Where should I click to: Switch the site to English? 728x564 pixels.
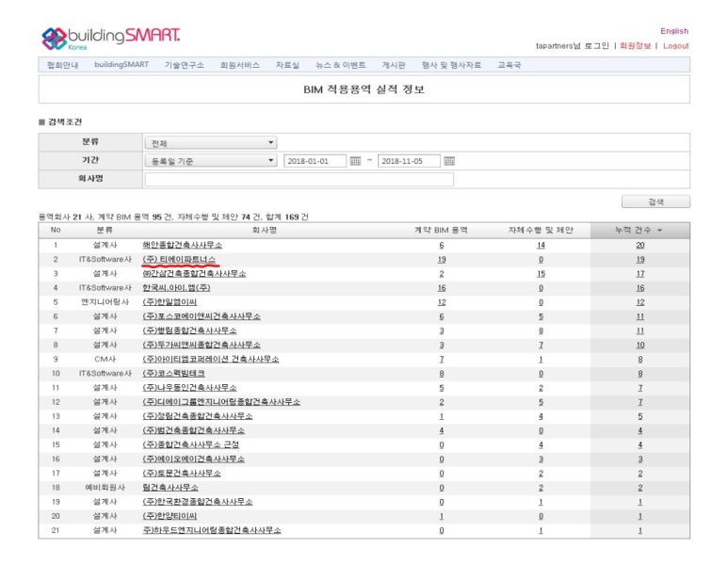pyautogui.click(x=674, y=31)
